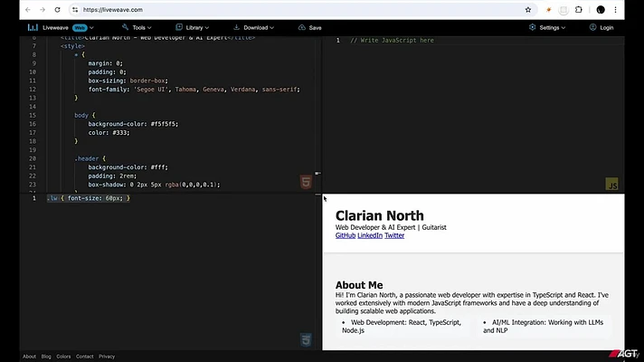Open the browser profile avatar
The width and height of the screenshot is (644, 362).
click(x=601, y=10)
